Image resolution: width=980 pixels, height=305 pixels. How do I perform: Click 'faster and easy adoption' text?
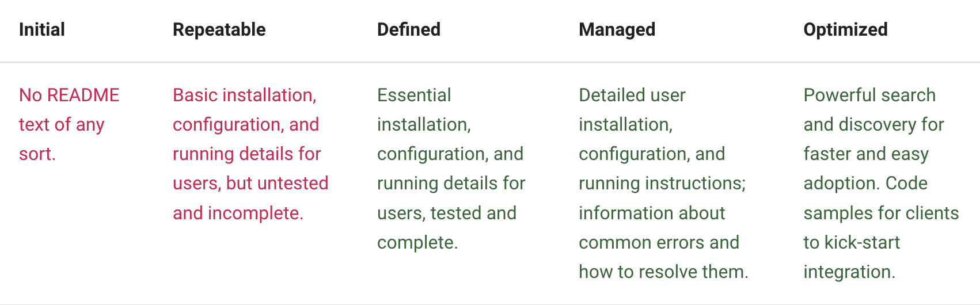tap(866, 169)
